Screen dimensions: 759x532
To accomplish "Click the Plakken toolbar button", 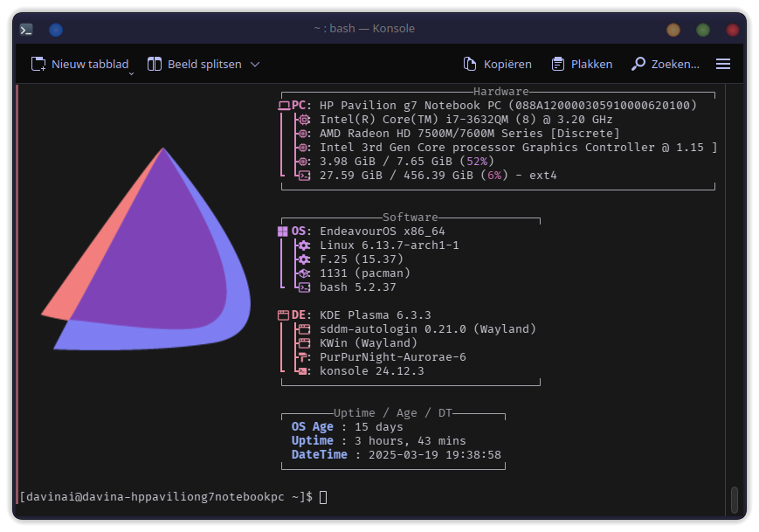I will click(x=582, y=64).
